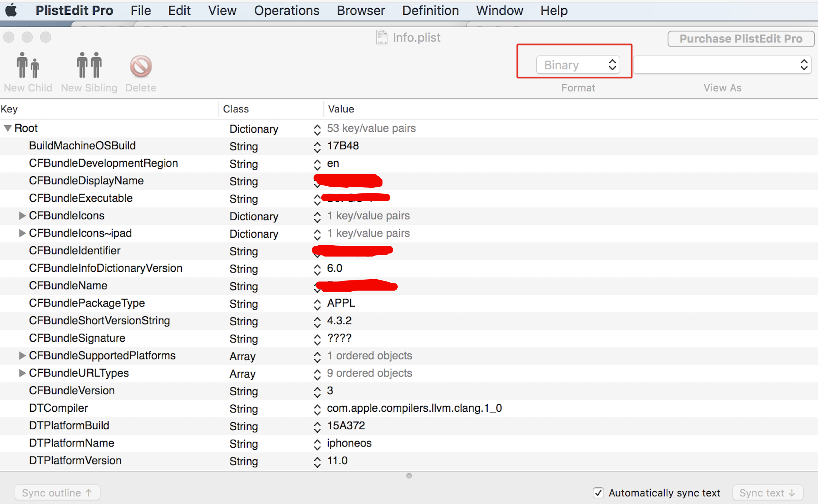Select the BuildMachineOSBuild key

pos(82,146)
